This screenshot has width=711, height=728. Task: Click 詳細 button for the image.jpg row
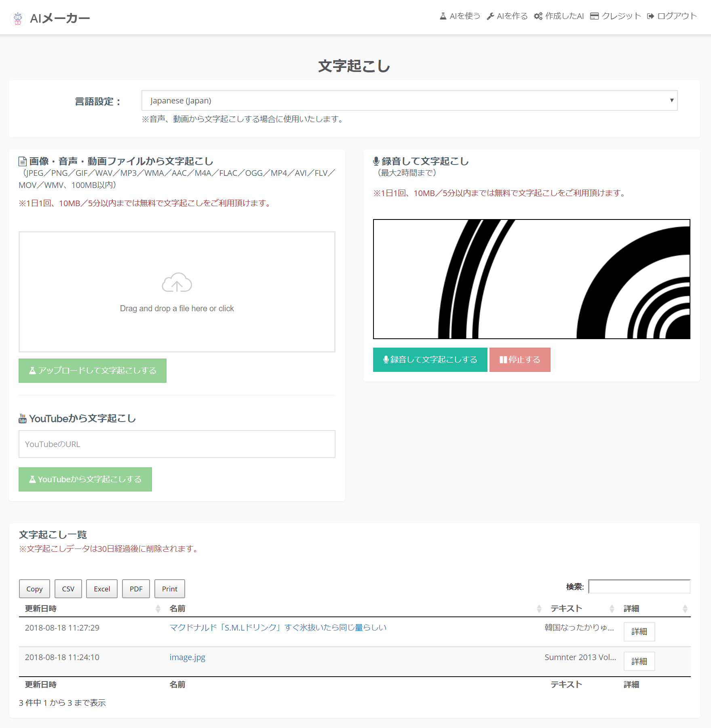click(x=639, y=662)
